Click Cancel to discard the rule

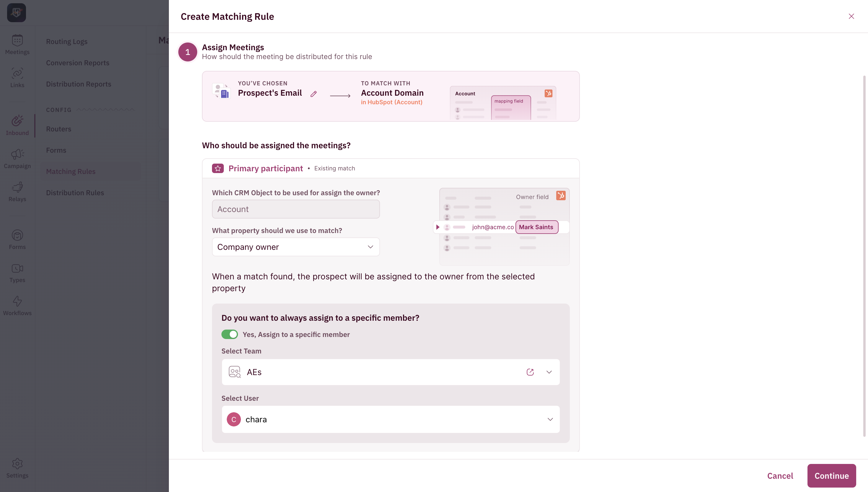coord(780,476)
